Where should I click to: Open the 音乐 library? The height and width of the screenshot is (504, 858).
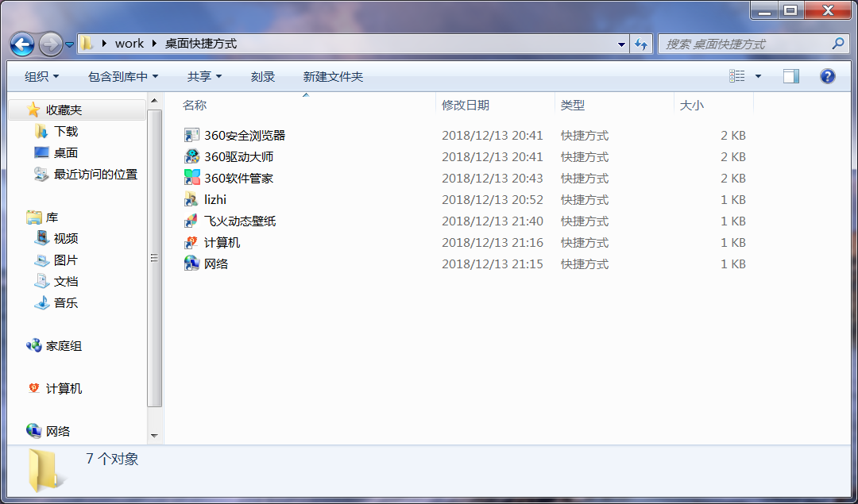pyautogui.click(x=66, y=303)
